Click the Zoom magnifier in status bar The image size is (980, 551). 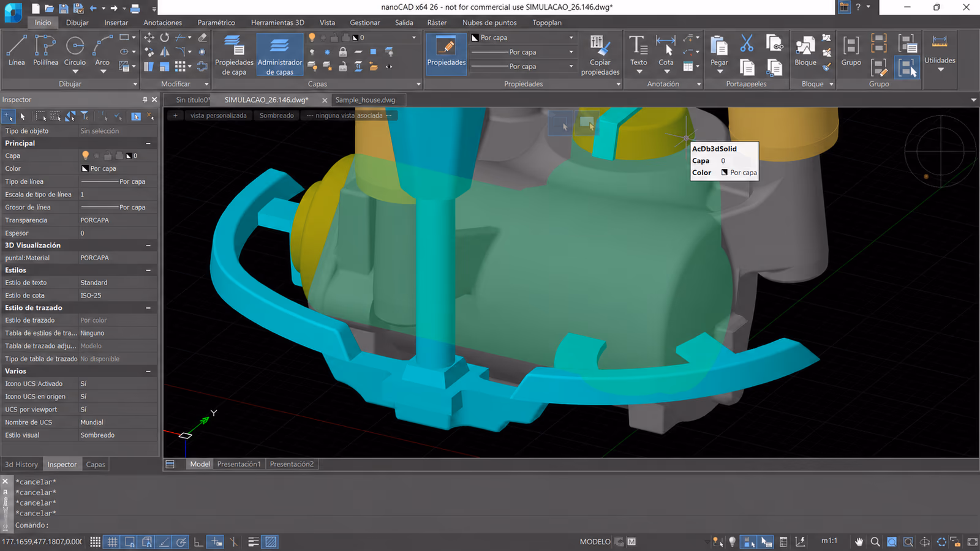875,542
